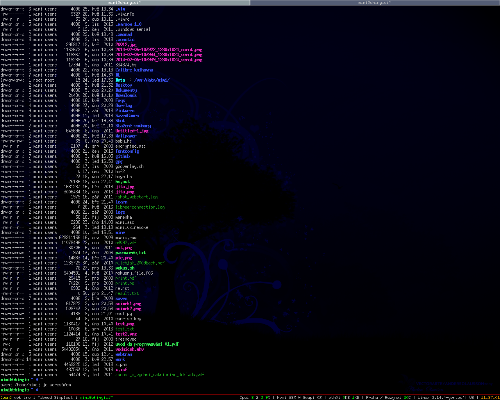Click the Downloads directory name

click(126, 95)
